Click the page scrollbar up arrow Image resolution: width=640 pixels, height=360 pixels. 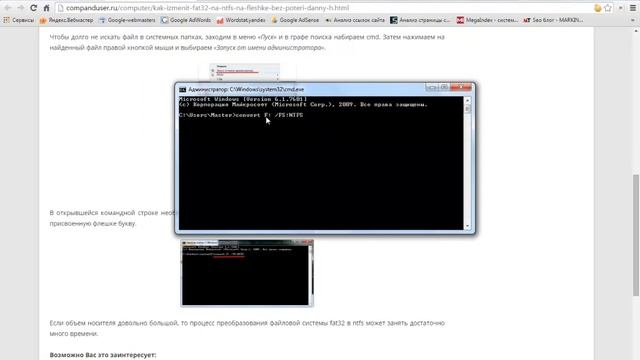636,31
